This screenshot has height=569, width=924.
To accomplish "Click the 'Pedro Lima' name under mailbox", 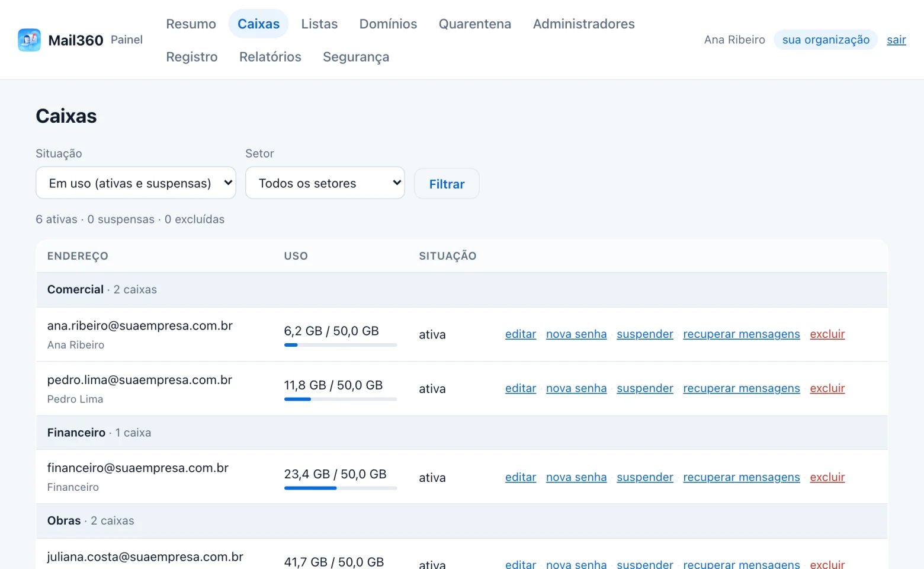I will (x=75, y=399).
